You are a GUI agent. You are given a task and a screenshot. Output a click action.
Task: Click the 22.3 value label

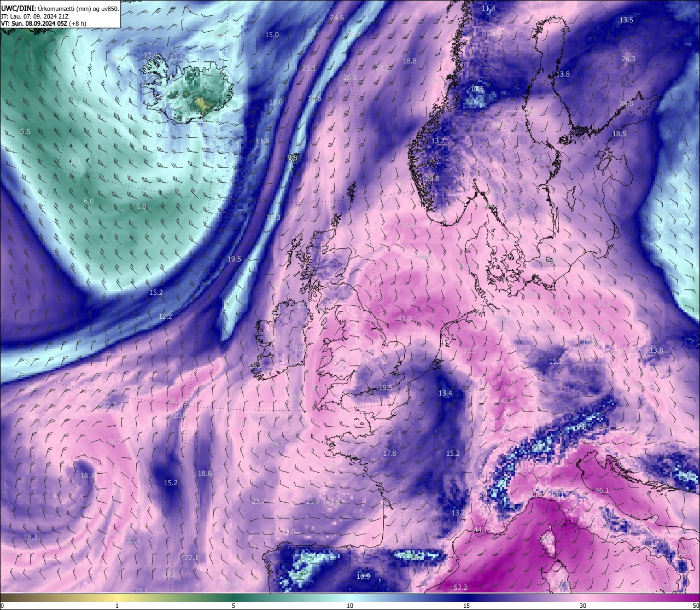(x=109, y=404)
